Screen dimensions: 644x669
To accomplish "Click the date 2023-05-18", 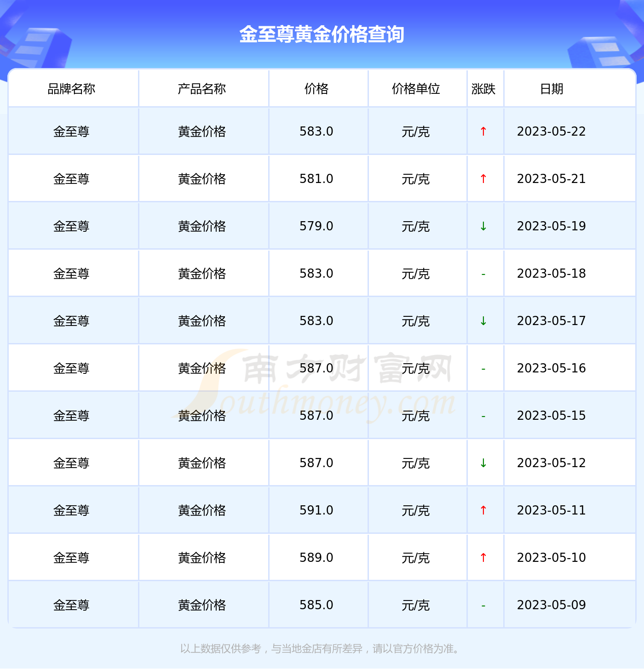I will (x=552, y=274).
